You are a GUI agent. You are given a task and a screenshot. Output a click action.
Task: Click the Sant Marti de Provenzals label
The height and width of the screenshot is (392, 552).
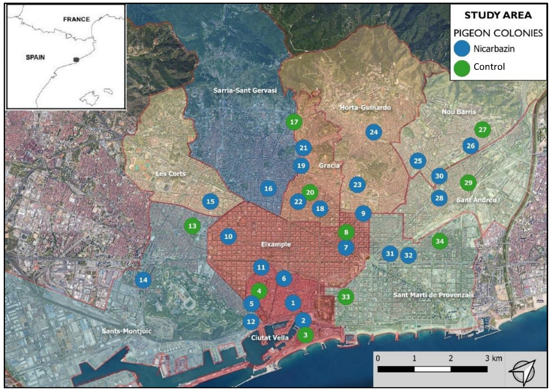click(x=433, y=295)
